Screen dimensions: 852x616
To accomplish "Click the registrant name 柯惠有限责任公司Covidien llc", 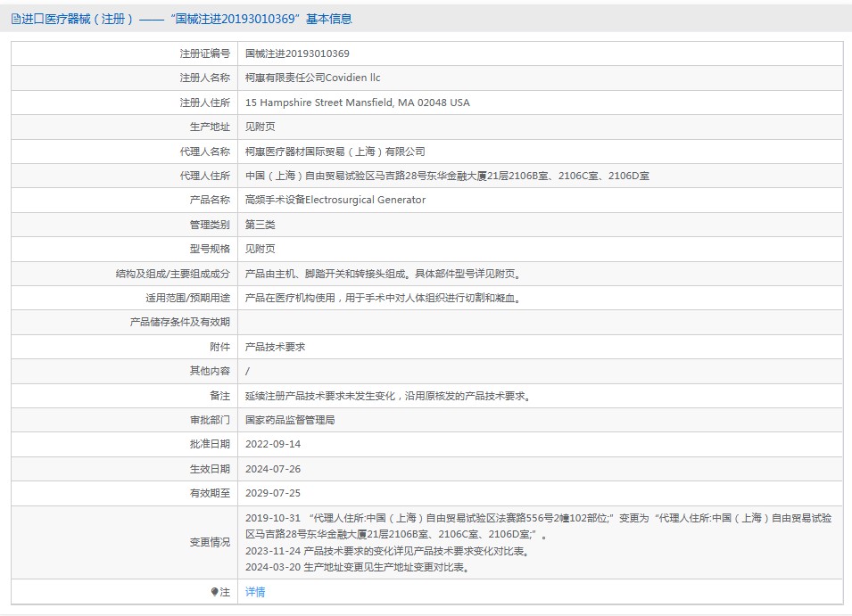I will [312, 78].
